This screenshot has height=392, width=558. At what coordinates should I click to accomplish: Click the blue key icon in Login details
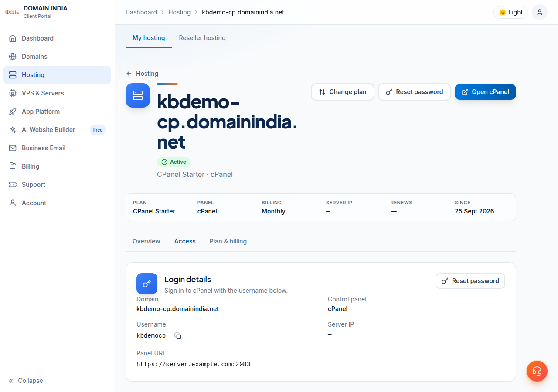pos(147,284)
